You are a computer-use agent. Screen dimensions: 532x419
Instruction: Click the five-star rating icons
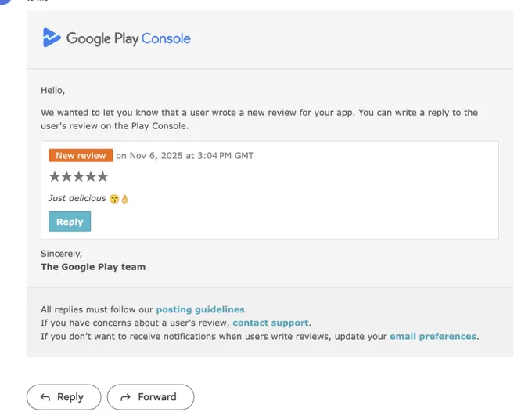click(x=78, y=176)
